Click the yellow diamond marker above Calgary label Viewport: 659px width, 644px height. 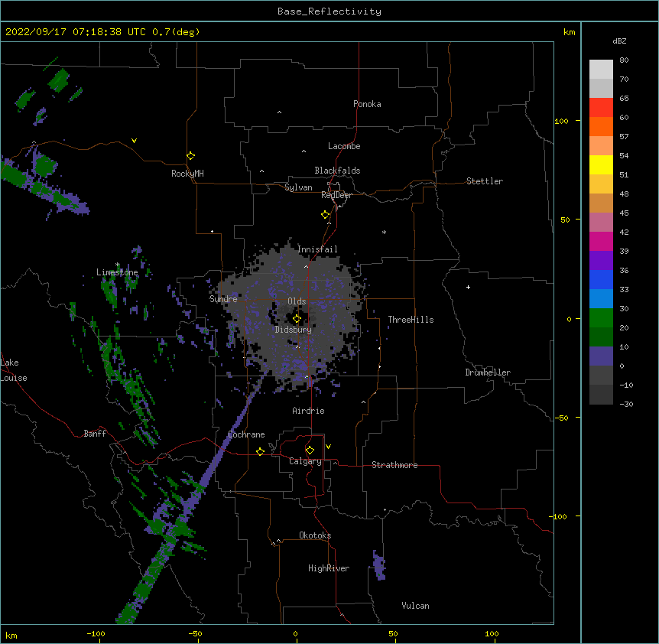tap(310, 450)
